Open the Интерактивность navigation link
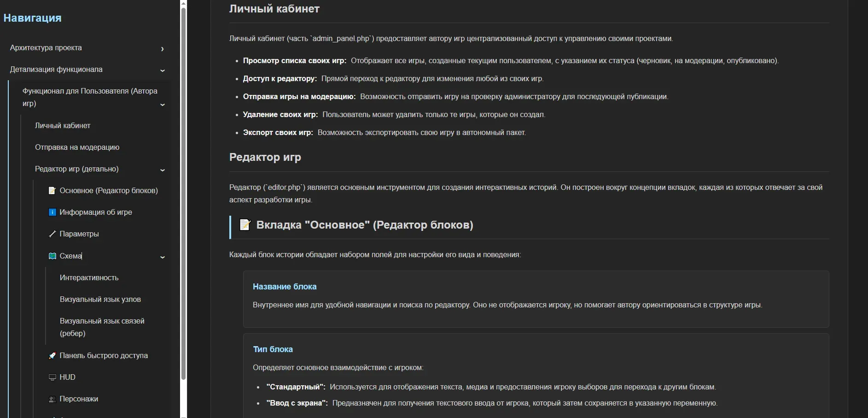868x418 pixels. pyautogui.click(x=89, y=277)
